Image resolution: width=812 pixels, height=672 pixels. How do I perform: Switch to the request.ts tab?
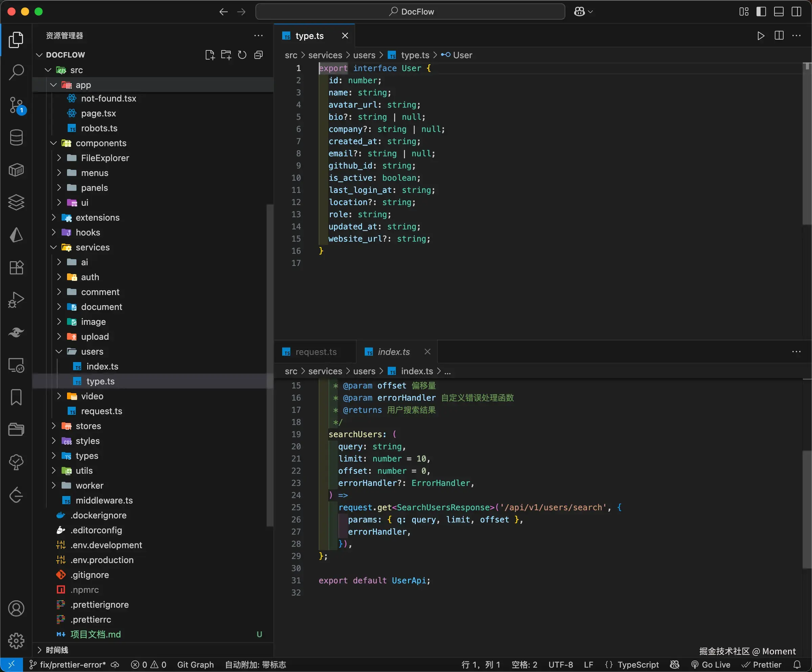(x=316, y=352)
